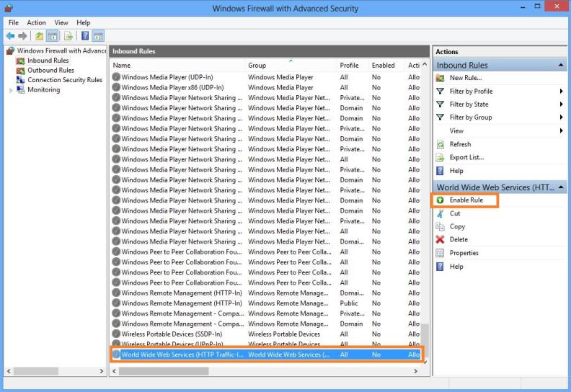Toggle the Show/Hide Console Tree toolbar button

click(x=53, y=35)
